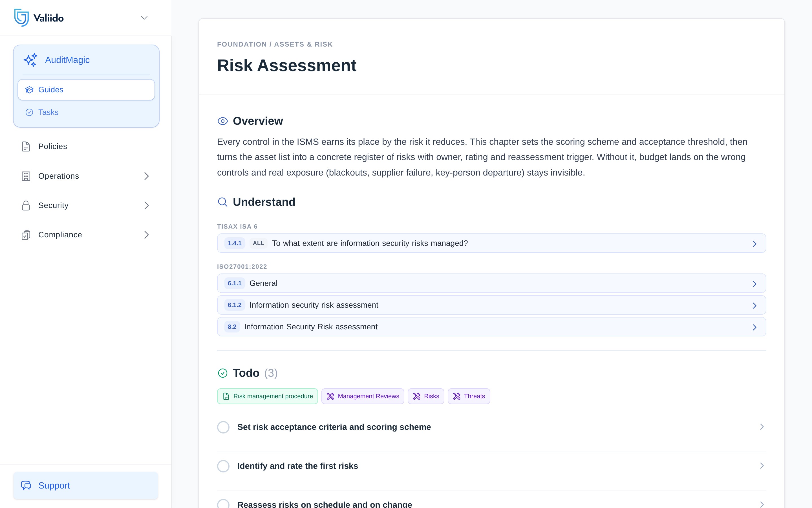The width and height of the screenshot is (812, 508).
Task: Check off Set risk acceptance criteria task
Action: coord(223,427)
